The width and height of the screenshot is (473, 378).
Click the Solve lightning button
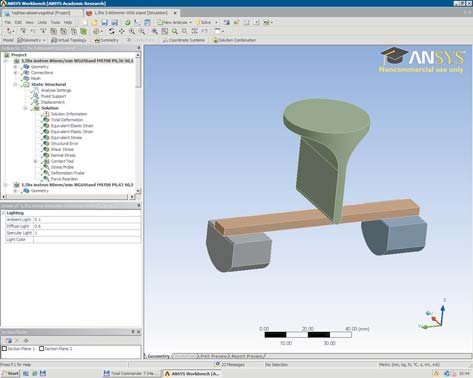198,22
